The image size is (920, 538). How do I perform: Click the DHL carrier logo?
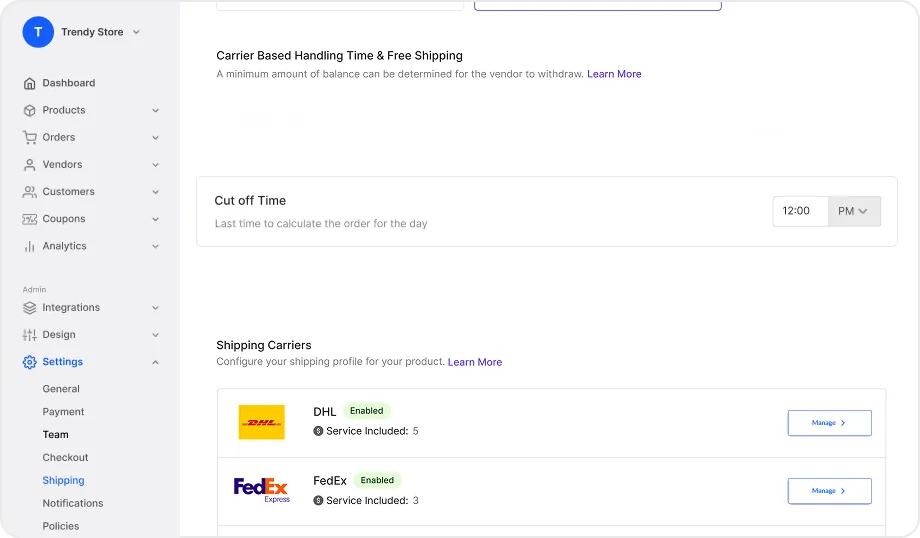coord(262,422)
